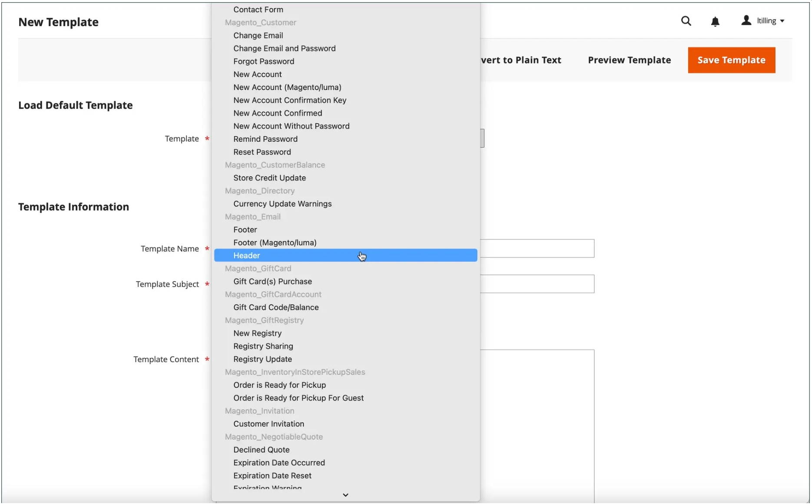Click the Magento_Customer group label
Image resolution: width=812 pixels, height=504 pixels.
point(260,23)
